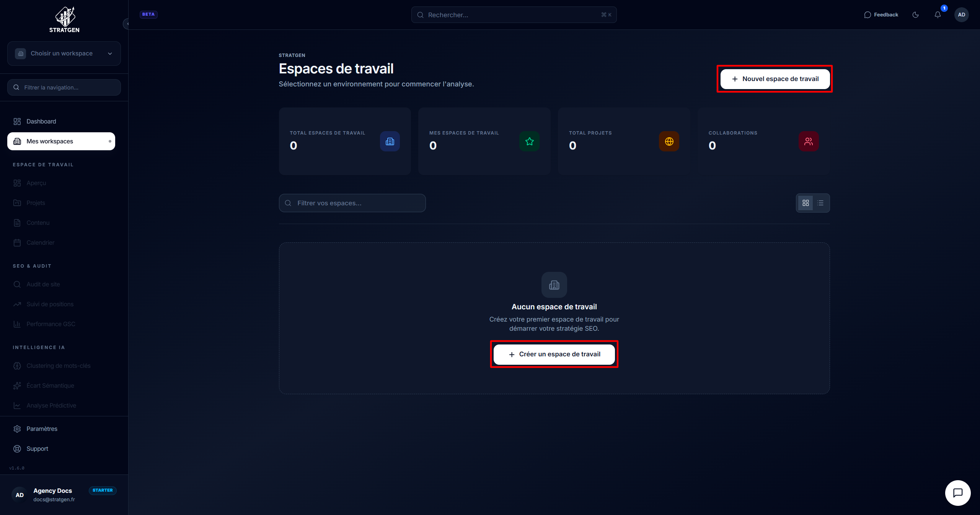The image size is (980, 515).
Task: Click Créer un espace de travail button
Action: (554, 354)
